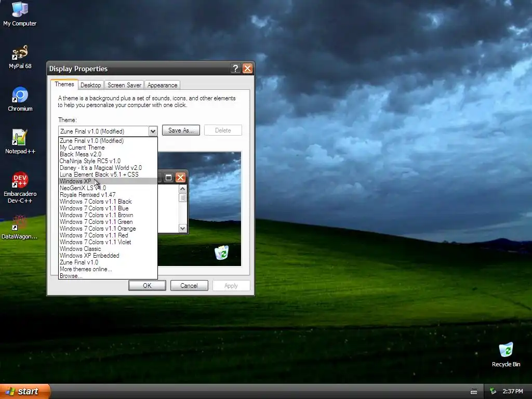Open the DataWagon desktop shortcut
Viewport: 532px width, 399px height.
point(19,228)
